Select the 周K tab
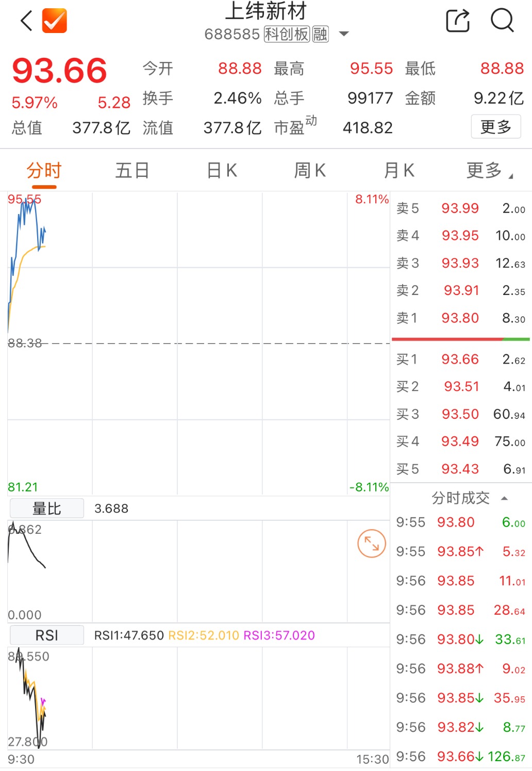 click(310, 170)
